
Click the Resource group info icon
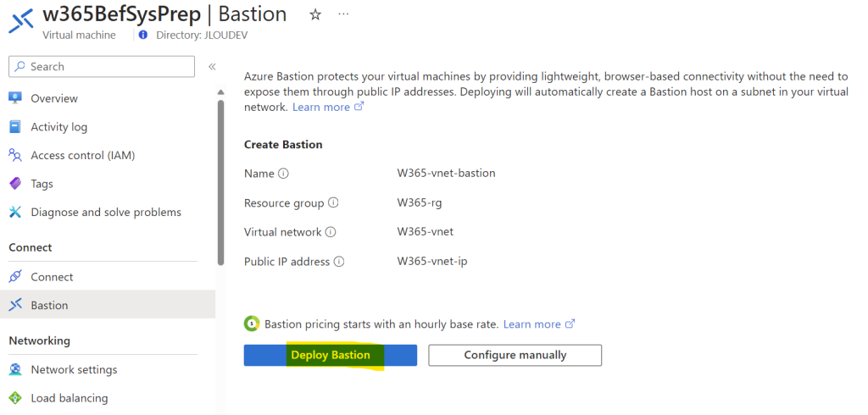tap(333, 203)
